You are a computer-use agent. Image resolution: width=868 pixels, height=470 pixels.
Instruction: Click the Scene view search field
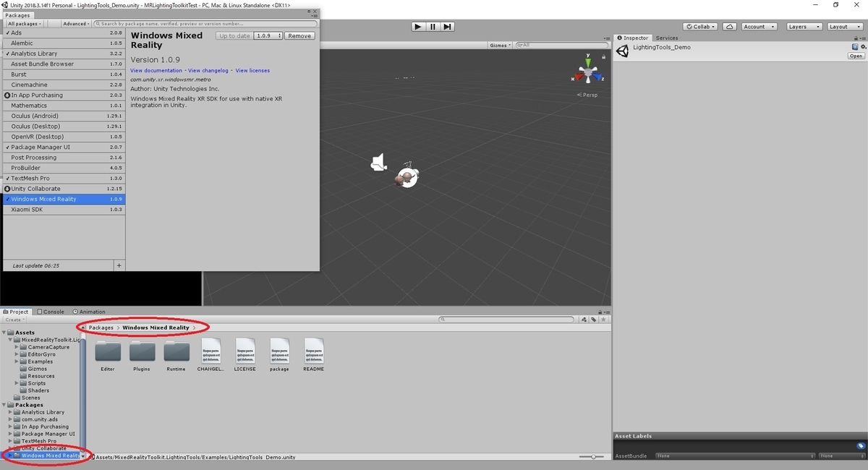click(561, 45)
